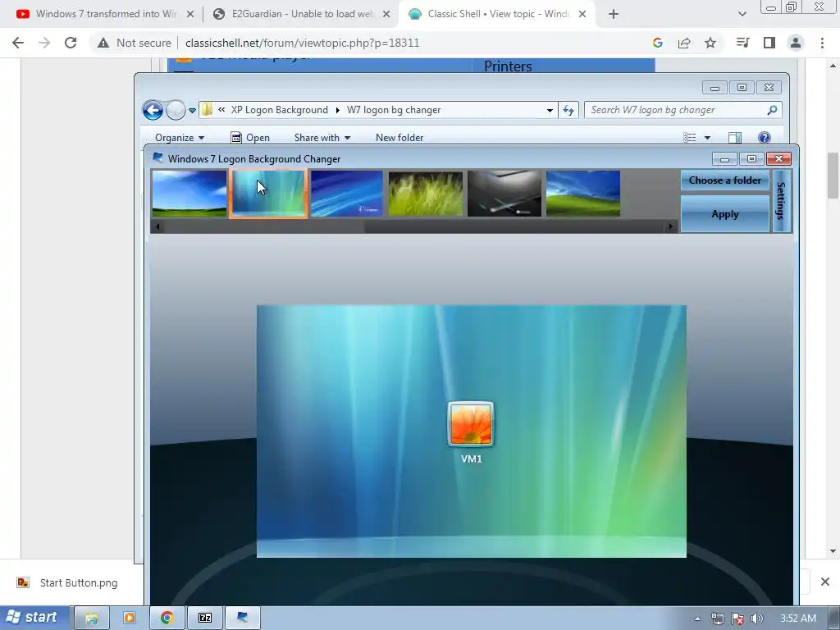Click VM1 user picture in preview
The image size is (840, 630).
471,424
